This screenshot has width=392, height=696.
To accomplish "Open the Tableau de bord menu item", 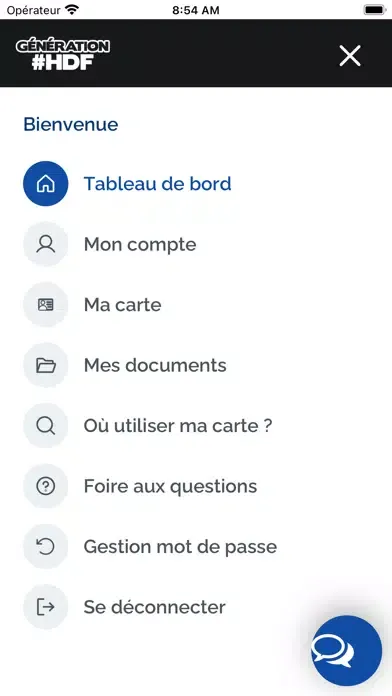I will (158, 183).
